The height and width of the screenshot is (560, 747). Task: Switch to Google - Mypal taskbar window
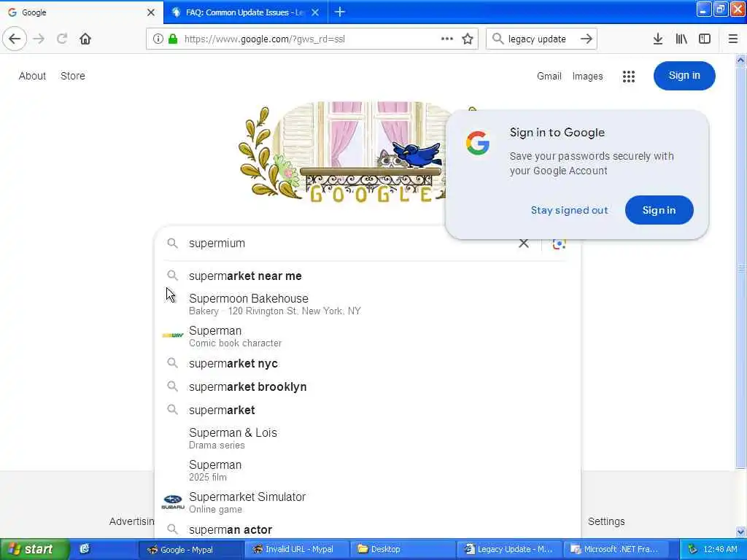tap(190, 550)
